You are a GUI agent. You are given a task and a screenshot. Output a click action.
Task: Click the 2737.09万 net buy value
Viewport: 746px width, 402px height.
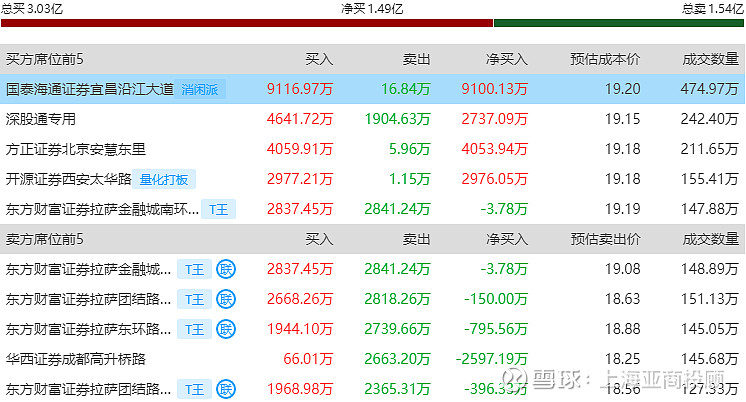coord(494,119)
